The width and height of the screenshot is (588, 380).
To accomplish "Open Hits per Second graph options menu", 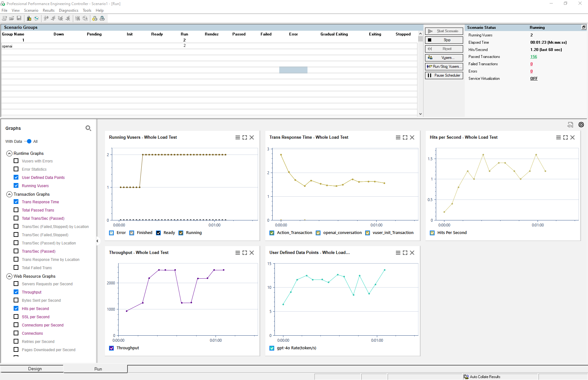I will click(558, 137).
